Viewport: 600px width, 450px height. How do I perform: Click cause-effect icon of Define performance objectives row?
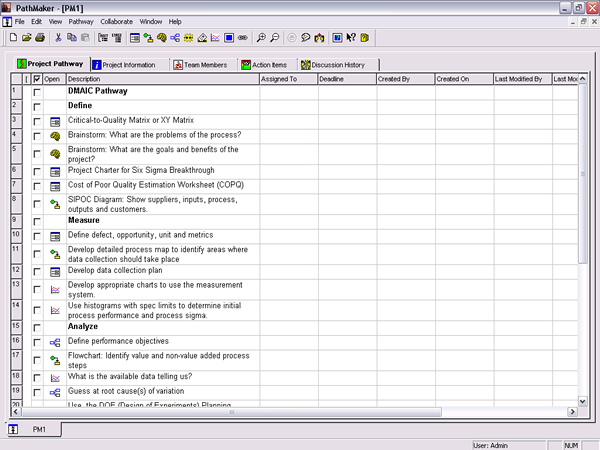55,342
